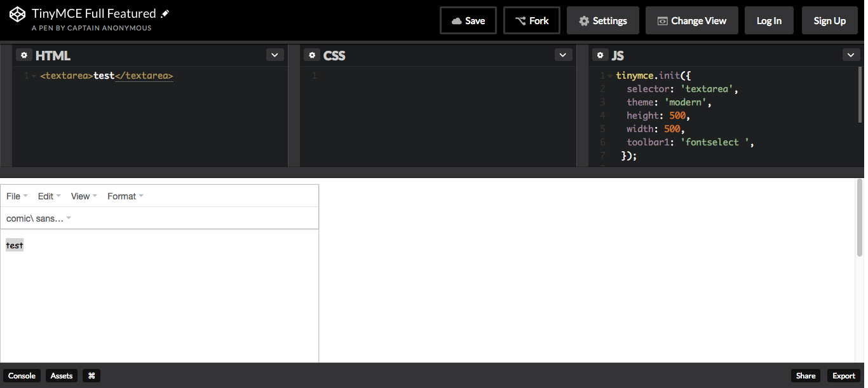Image resolution: width=868 pixels, height=388 pixels.
Task: Open HTML panel gear settings
Action: pyautogui.click(x=24, y=55)
